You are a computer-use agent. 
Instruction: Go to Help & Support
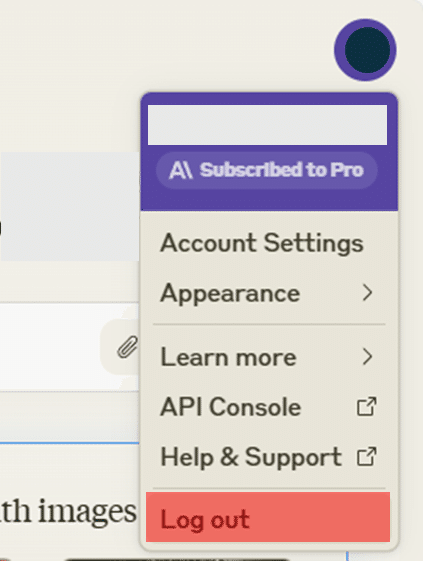point(269,457)
